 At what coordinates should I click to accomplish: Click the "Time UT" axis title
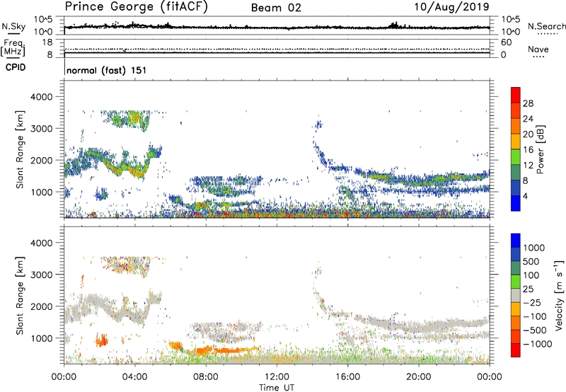point(277,388)
